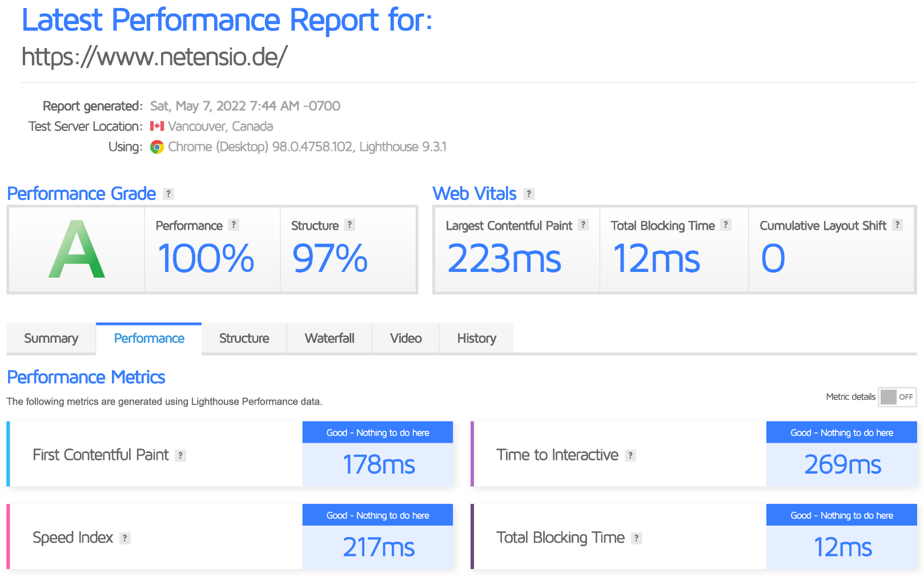
Task: Open help tooltip for Performance score
Action: [x=234, y=225]
